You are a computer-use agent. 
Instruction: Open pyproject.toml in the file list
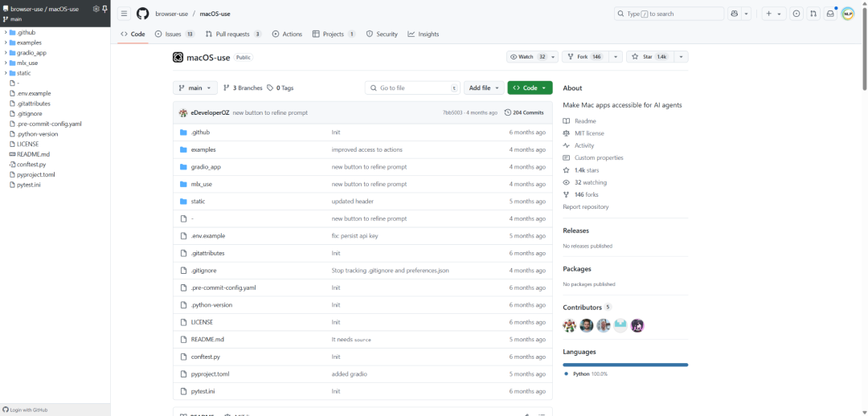pos(210,374)
